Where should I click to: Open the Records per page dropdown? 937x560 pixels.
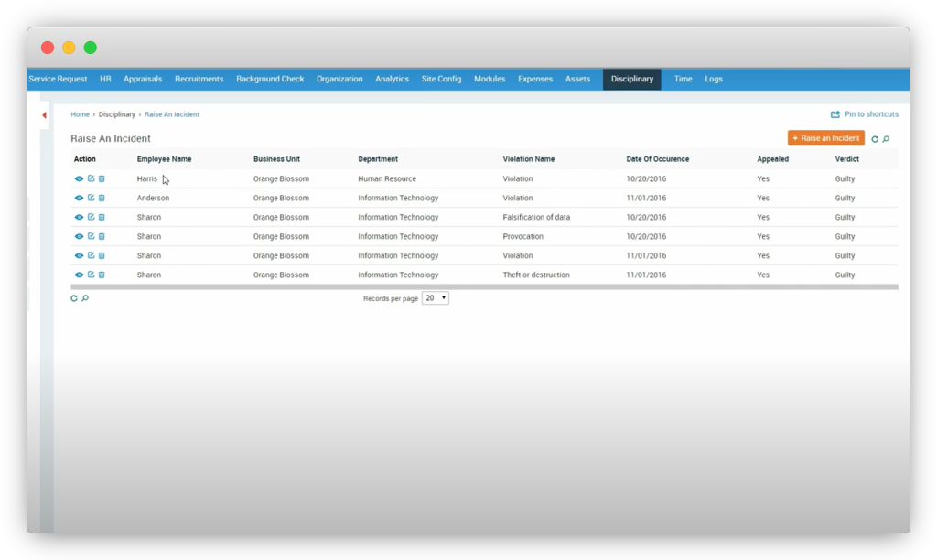pyautogui.click(x=436, y=298)
